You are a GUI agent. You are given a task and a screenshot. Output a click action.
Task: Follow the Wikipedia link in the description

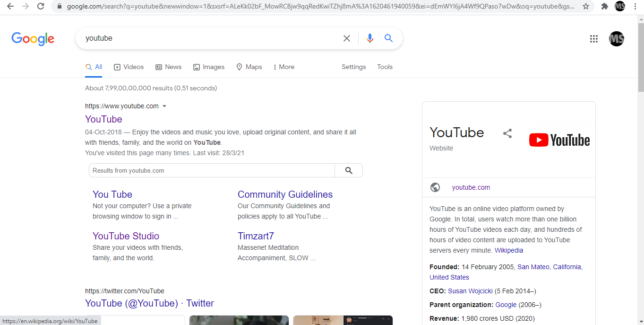click(509, 250)
